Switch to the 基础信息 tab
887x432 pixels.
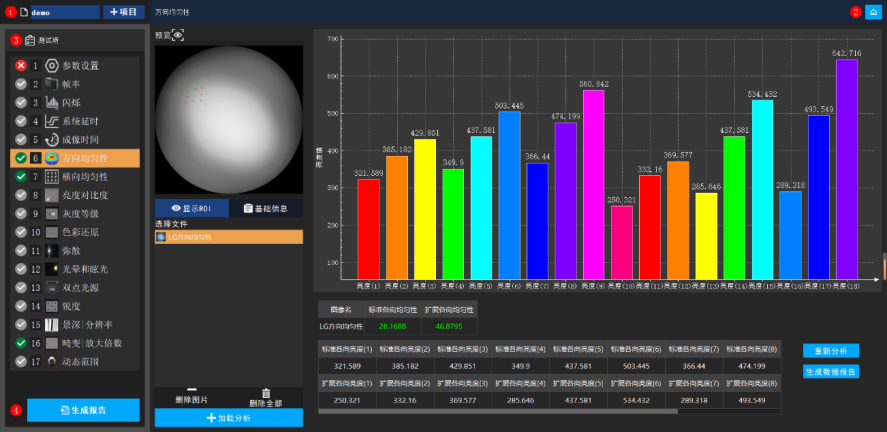[x=265, y=208]
